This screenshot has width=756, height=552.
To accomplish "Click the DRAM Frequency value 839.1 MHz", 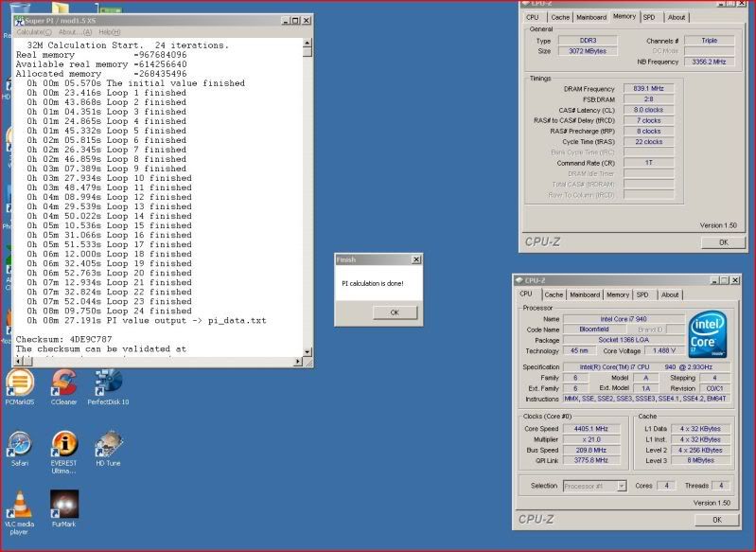I will (648, 89).
